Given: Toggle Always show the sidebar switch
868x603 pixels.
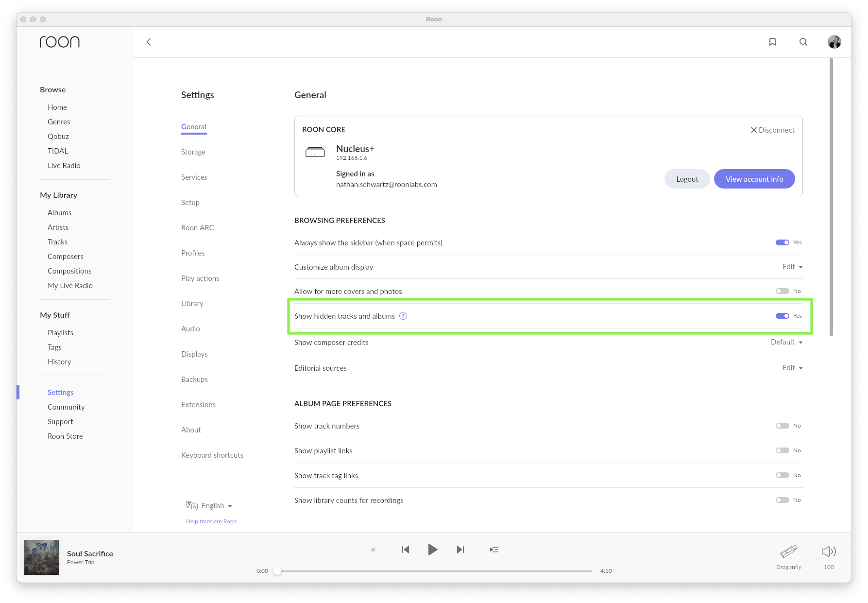Looking at the screenshot, I should [x=782, y=242].
